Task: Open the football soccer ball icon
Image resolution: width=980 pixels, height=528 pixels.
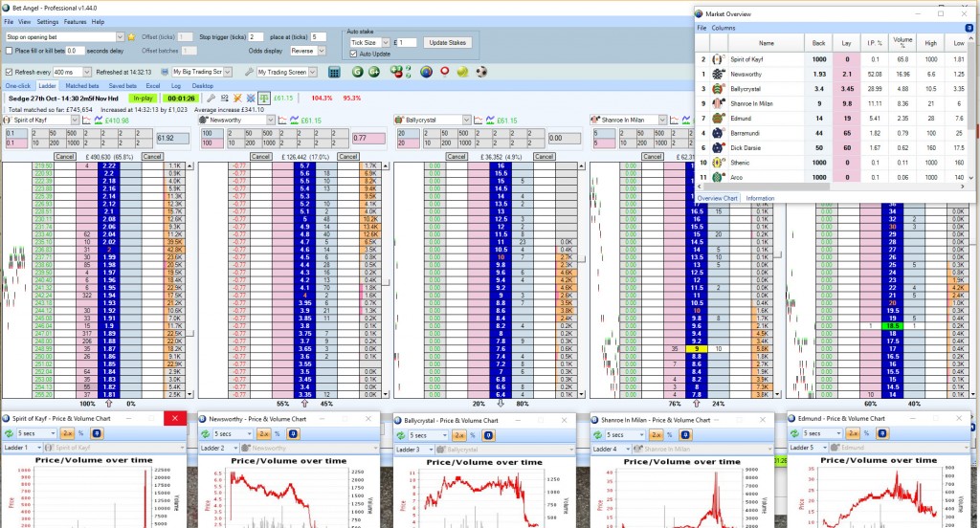Action: coord(481,72)
